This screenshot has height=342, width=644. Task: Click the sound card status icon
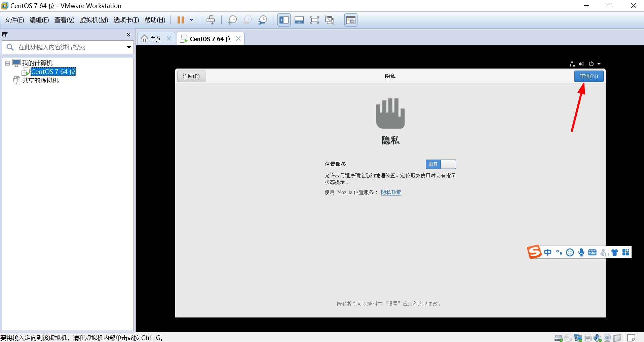598,338
